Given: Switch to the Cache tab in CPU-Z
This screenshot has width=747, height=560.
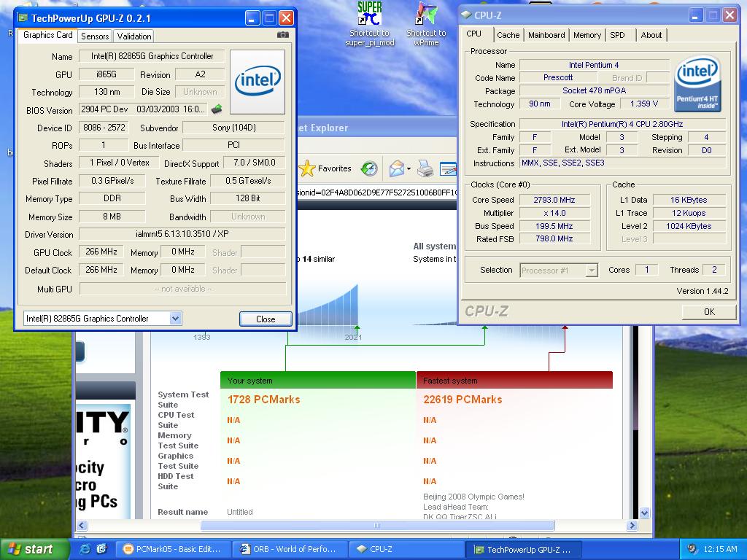Looking at the screenshot, I should (508, 35).
